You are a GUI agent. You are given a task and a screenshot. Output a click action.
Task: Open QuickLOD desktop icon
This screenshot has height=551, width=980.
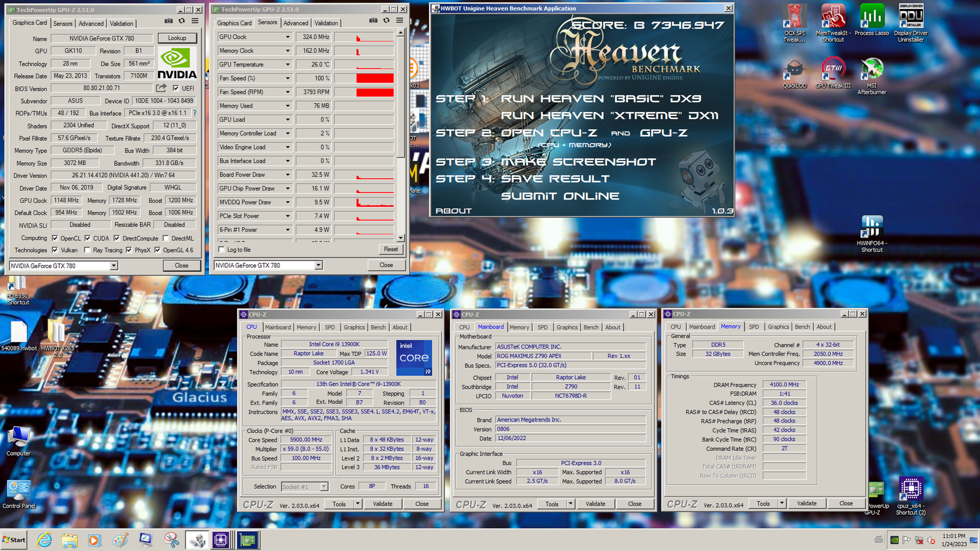794,73
